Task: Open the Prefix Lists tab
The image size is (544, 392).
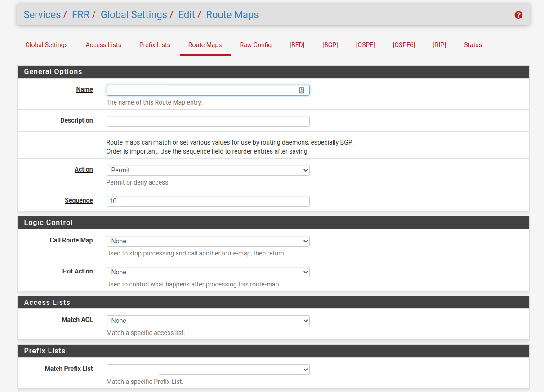Action: 155,45
